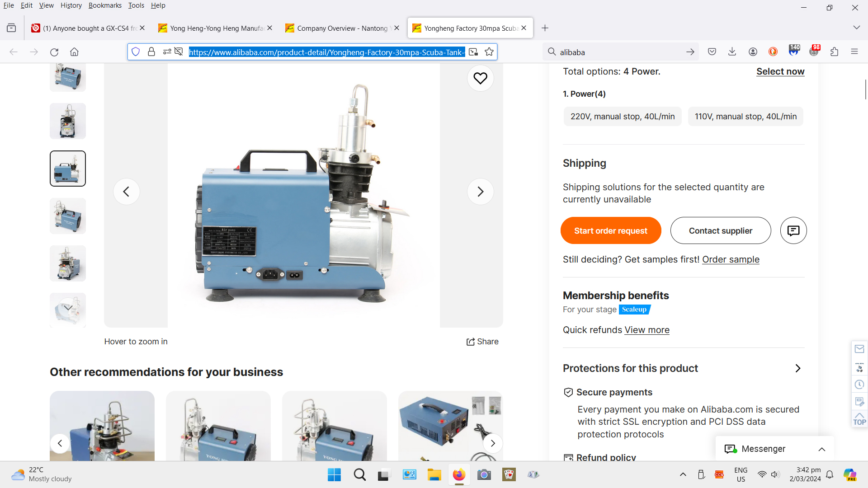The height and width of the screenshot is (488, 868).
Task: Open File Explorer from the taskbar
Action: tap(434, 475)
